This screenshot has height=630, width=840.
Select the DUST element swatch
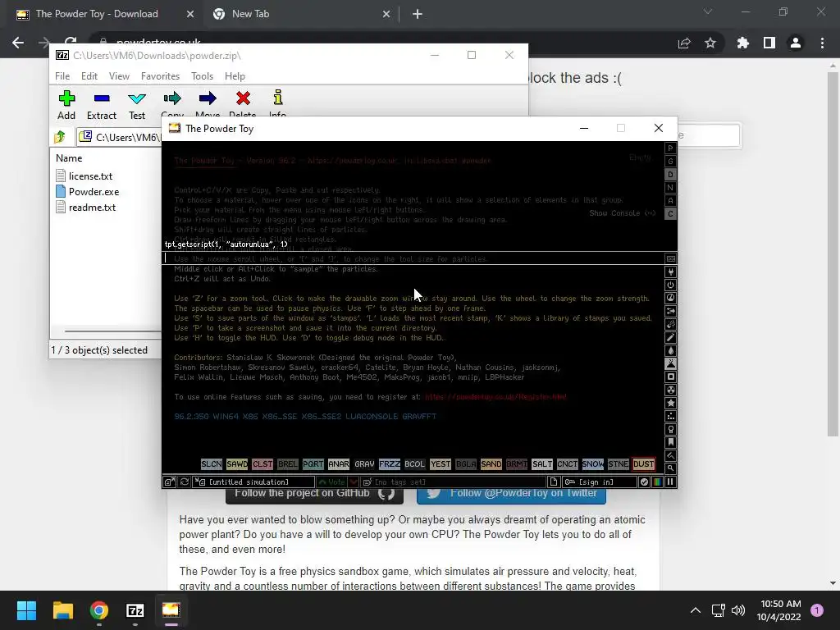coord(643,464)
